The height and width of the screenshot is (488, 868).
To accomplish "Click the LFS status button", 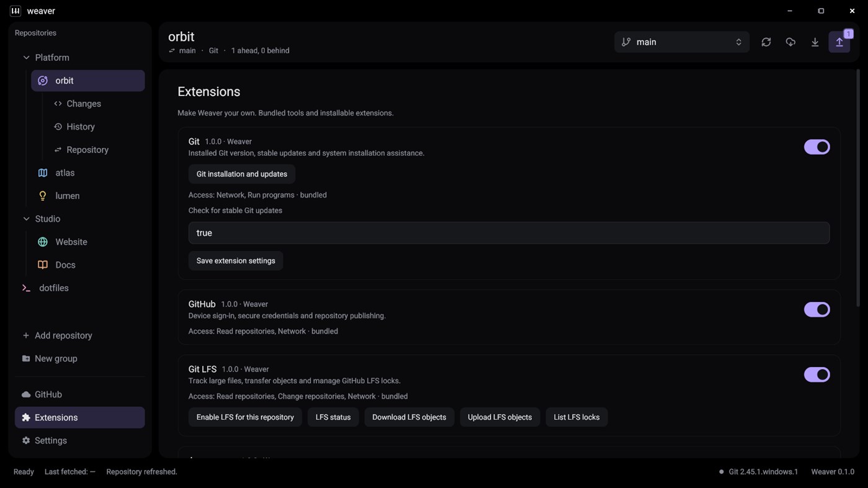I will pyautogui.click(x=333, y=417).
